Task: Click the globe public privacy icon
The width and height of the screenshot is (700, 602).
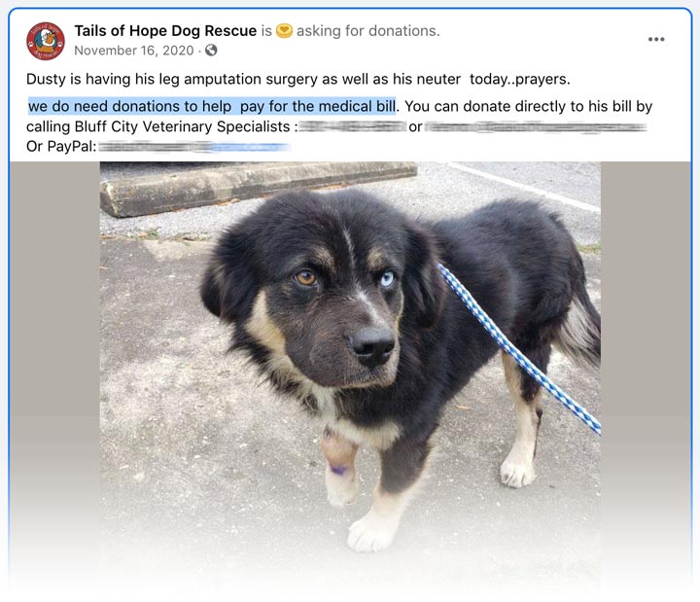Action: (211, 50)
